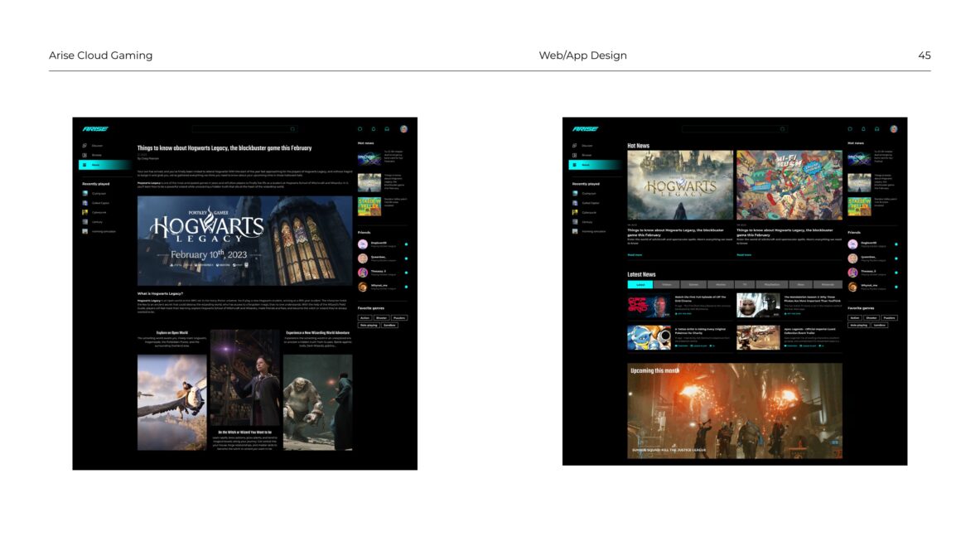The image size is (980, 551).
Task: Click the headset icon in left mockup header
Action: [387, 128]
